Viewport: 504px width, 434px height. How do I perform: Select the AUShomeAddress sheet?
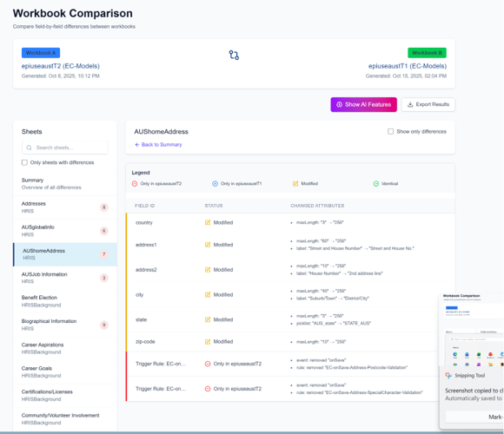[x=65, y=254]
